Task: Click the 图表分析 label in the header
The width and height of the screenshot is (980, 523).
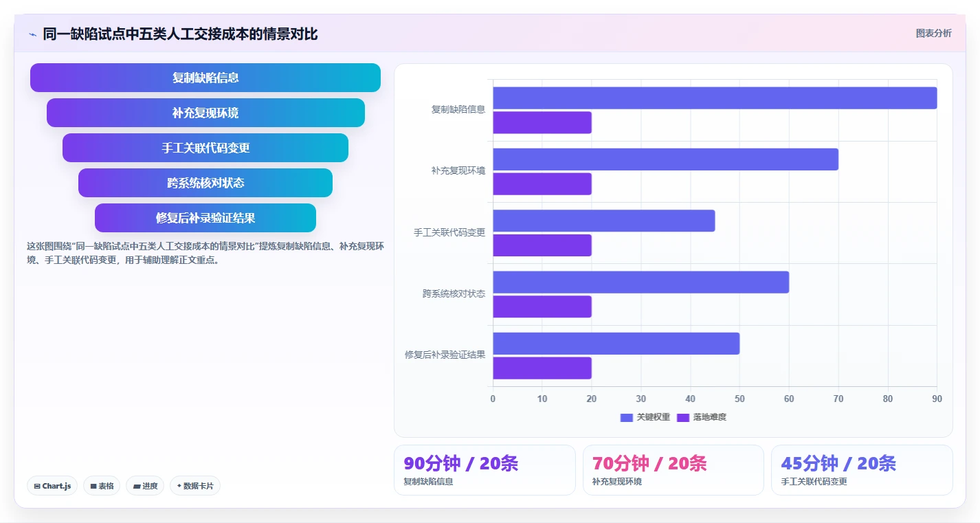Action: (933, 33)
